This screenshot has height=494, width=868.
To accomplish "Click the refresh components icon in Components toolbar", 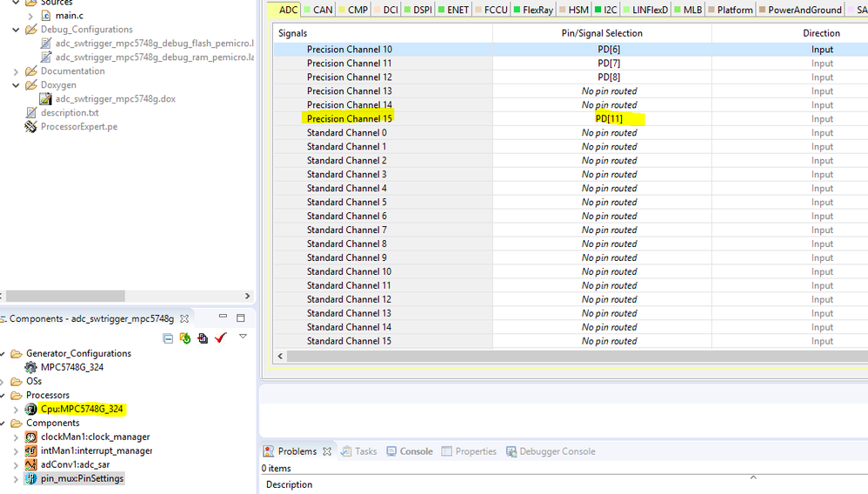I will (x=185, y=337).
